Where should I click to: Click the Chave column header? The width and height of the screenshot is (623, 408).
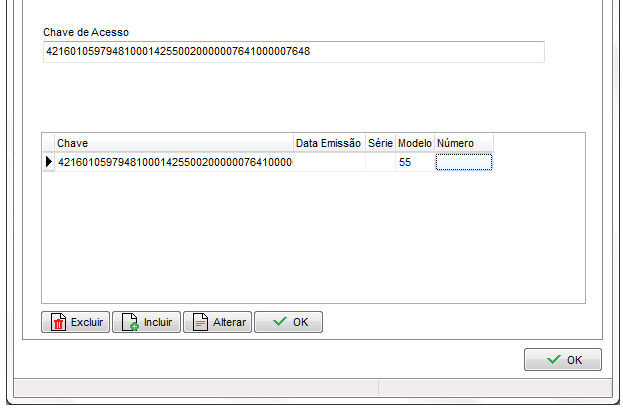click(173, 143)
